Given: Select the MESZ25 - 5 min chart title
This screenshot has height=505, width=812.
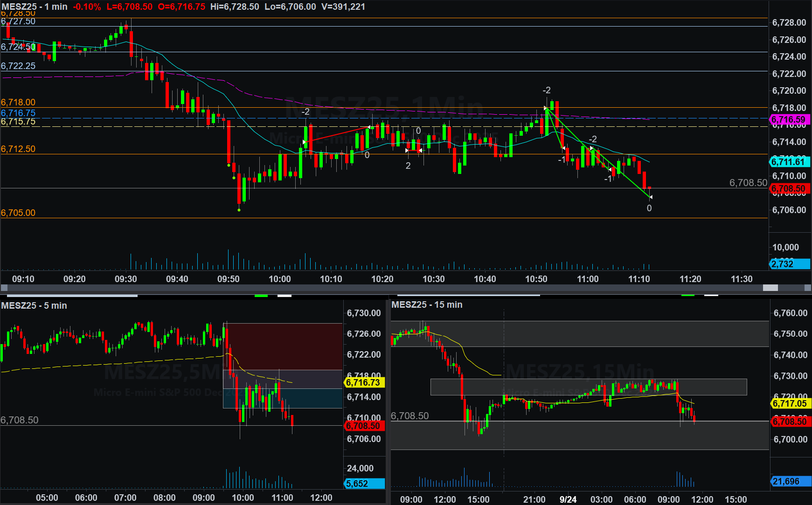Looking at the screenshot, I should pos(34,305).
